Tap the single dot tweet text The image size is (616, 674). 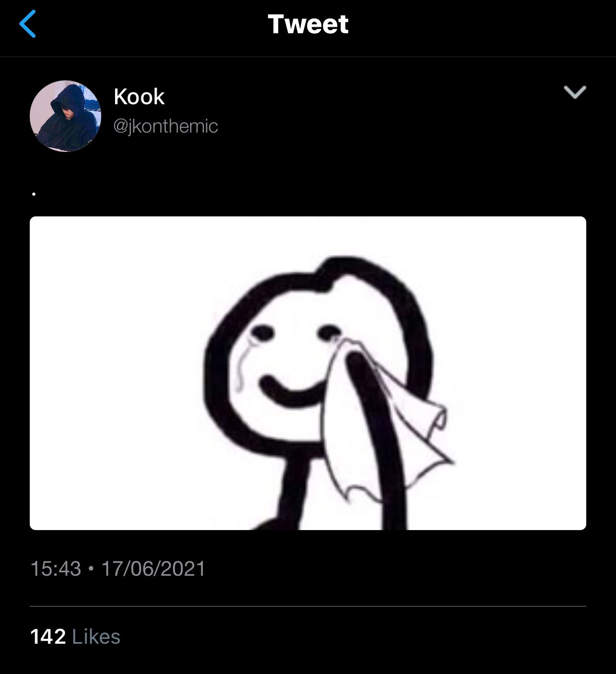point(34,194)
